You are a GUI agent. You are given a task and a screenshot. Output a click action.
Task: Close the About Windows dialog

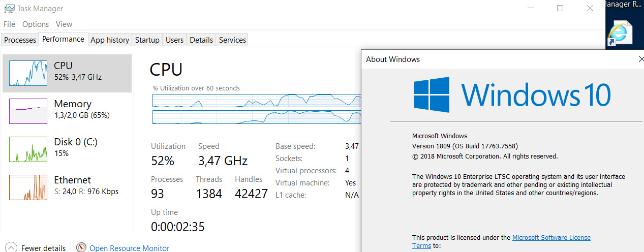[640, 59]
